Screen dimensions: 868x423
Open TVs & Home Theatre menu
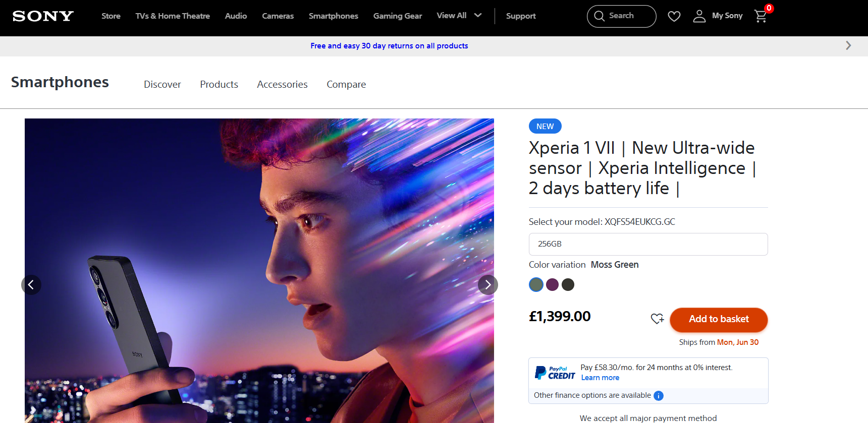tap(173, 16)
